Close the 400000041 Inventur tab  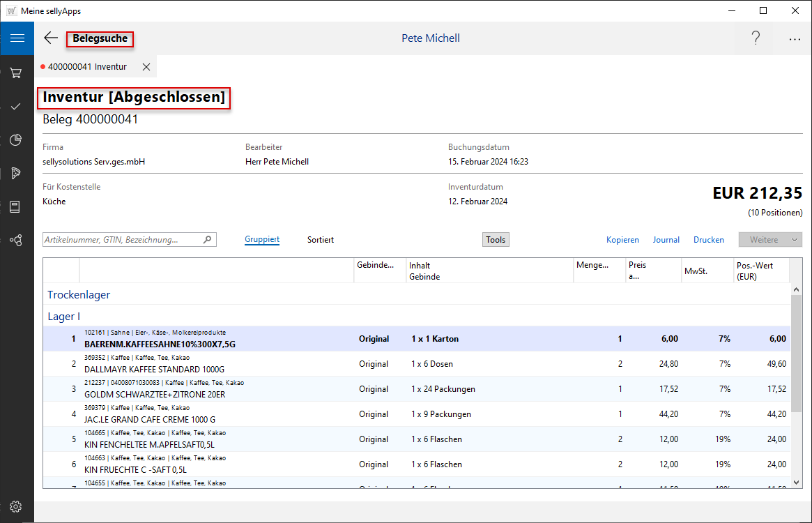[146, 67]
